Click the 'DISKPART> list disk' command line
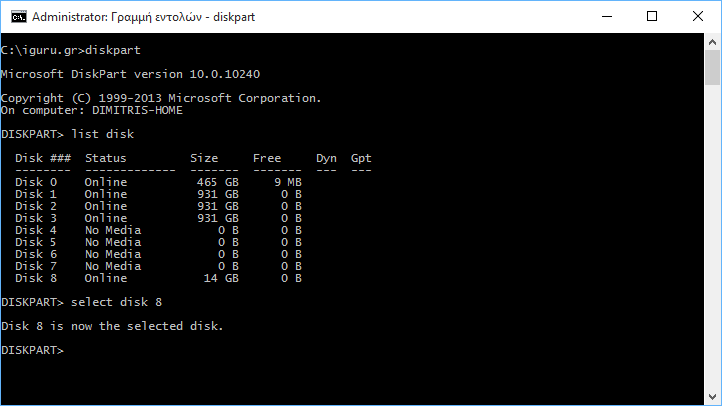This screenshot has height=406, width=722. coord(68,134)
